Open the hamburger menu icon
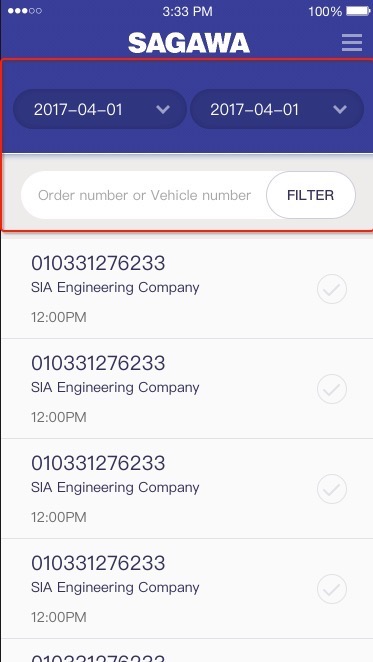The image size is (373, 662). [352, 43]
